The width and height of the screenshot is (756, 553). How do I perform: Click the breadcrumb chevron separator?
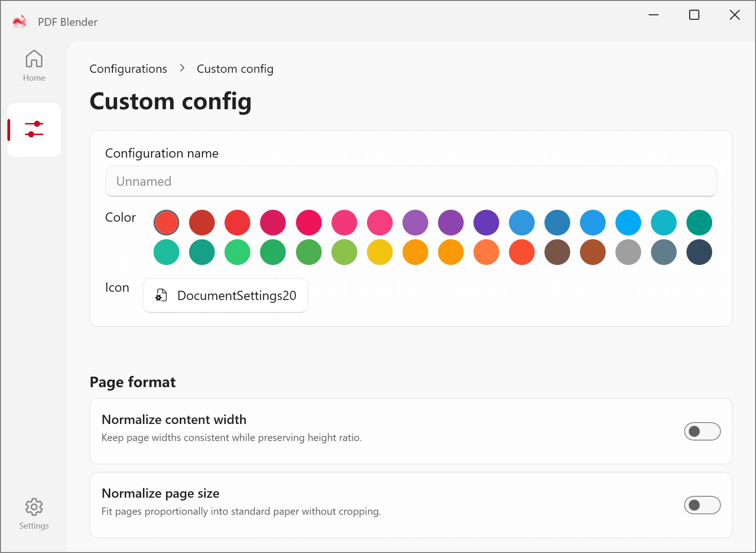point(182,68)
